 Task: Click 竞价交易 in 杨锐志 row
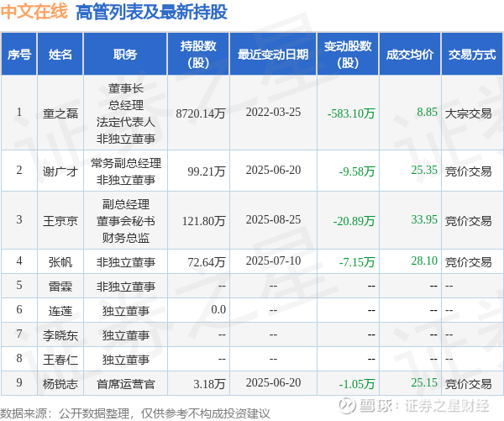[x=469, y=384]
